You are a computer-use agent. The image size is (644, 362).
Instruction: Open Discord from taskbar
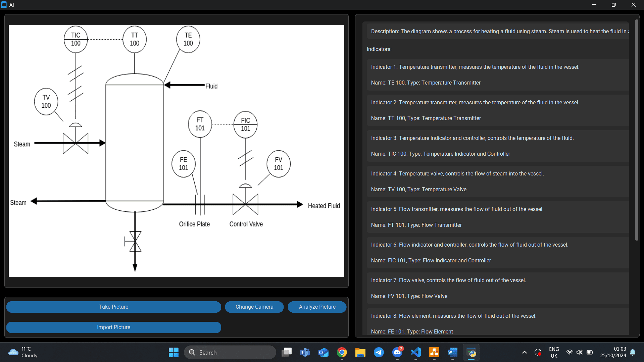pyautogui.click(x=397, y=352)
